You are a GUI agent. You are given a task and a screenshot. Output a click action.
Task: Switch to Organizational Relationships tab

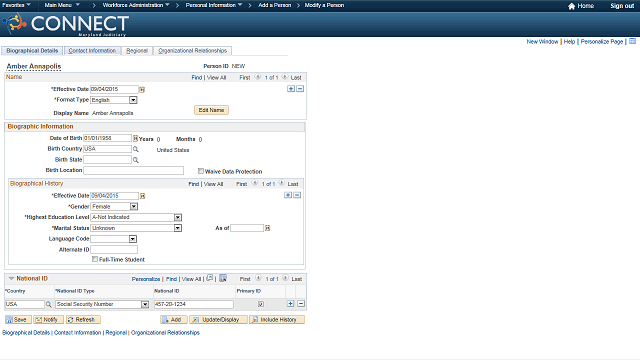[192, 51]
